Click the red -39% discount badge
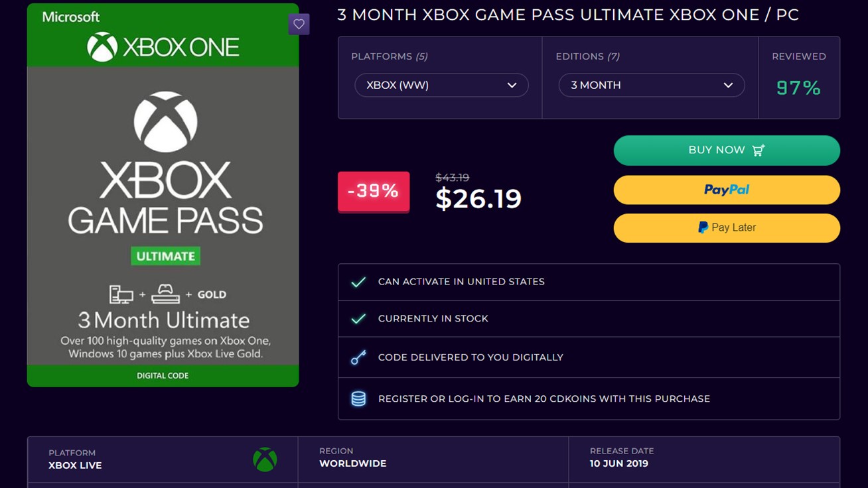Viewport: 868px width, 488px height. (374, 192)
